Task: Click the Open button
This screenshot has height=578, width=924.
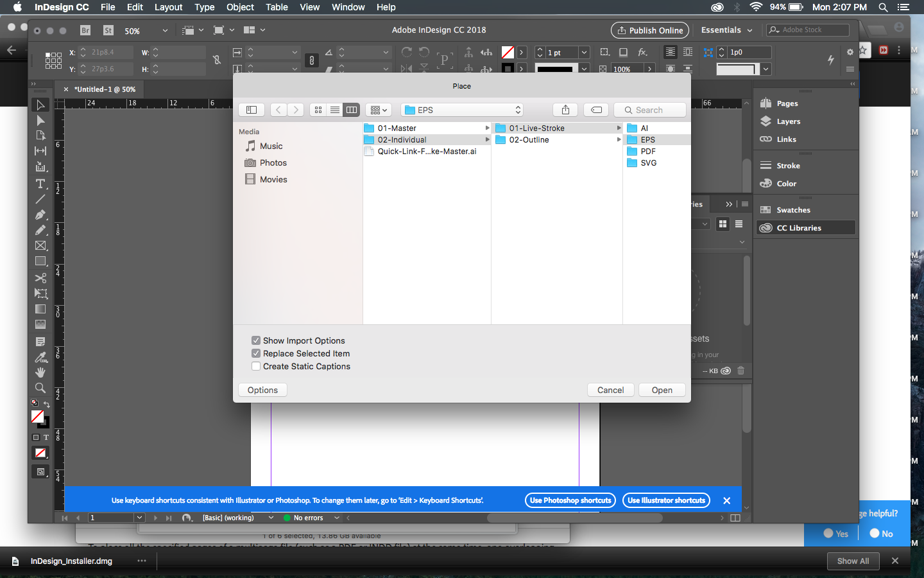Action: pyautogui.click(x=662, y=390)
